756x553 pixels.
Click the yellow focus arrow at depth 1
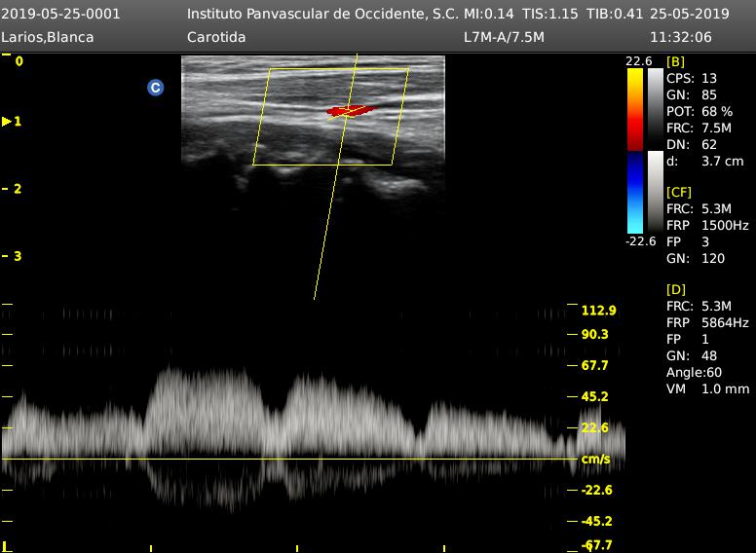point(6,122)
